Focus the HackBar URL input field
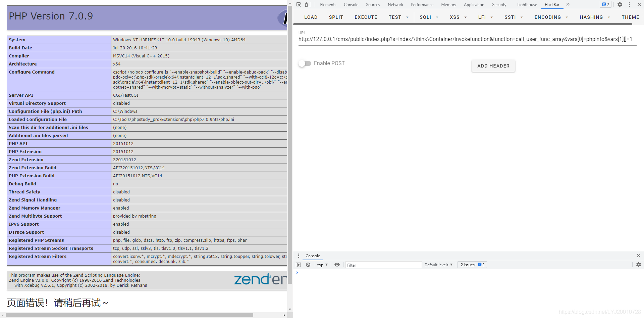644x318 pixels. point(467,39)
